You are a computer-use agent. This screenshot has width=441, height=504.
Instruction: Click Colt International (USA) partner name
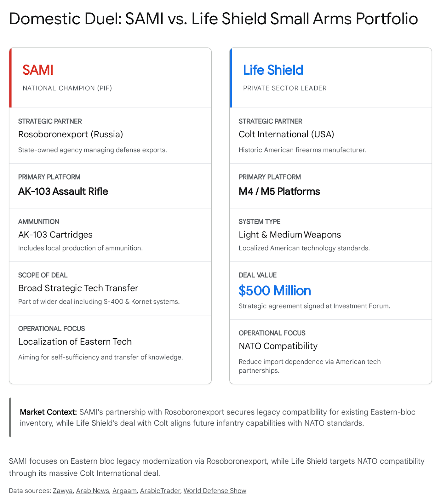[286, 134]
